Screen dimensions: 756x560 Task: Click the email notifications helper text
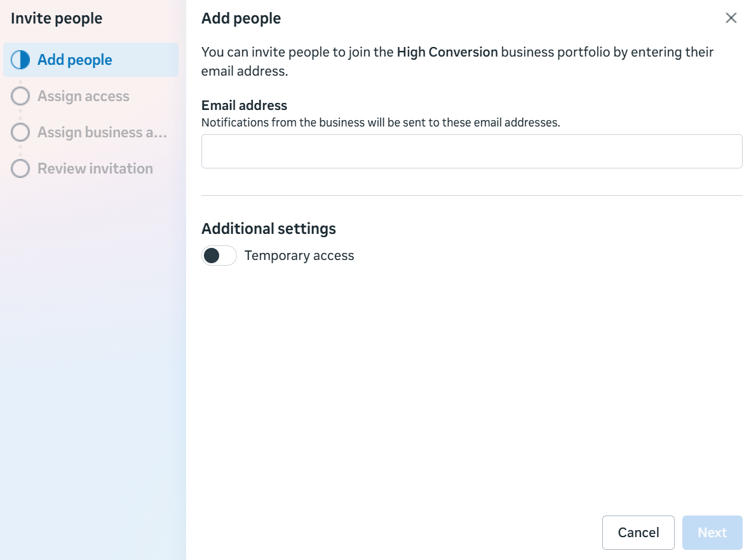pyautogui.click(x=381, y=123)
